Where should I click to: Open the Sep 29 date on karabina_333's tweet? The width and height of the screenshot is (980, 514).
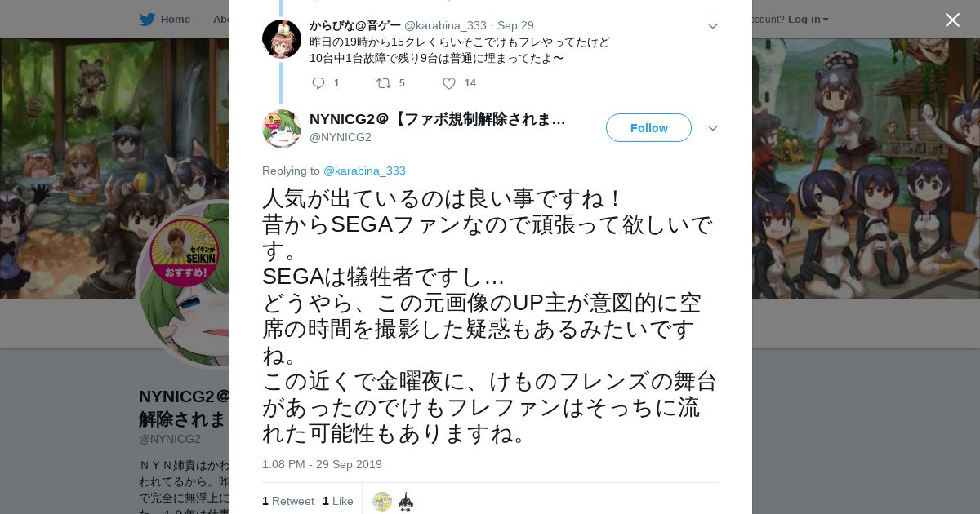pyautogui.click(x=515, y=25)
